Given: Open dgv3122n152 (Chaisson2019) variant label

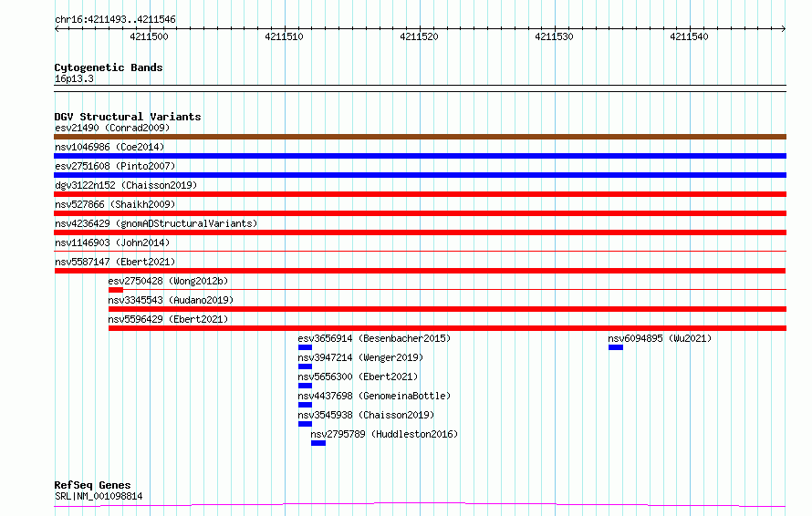Looking at the screenshot, I should pyautogui.click(x=126, y=185).
